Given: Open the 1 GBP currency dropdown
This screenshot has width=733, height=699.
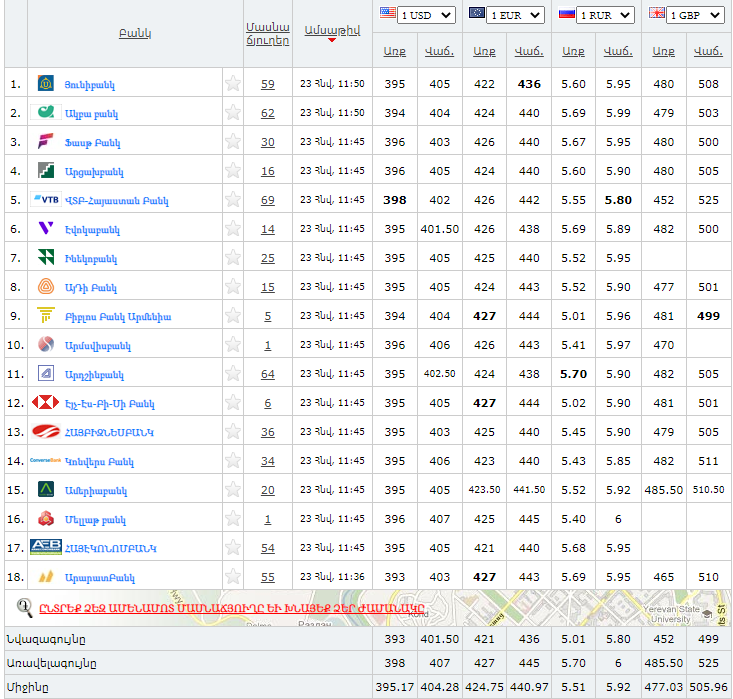Looking at the screenshot, I should pos(695,15).
